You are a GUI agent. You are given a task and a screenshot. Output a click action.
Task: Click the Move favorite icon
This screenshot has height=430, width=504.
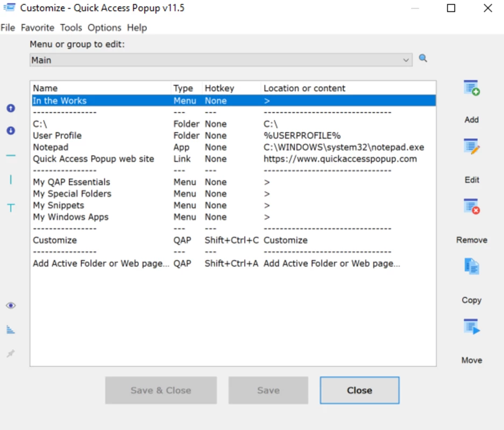pos(472,327)
